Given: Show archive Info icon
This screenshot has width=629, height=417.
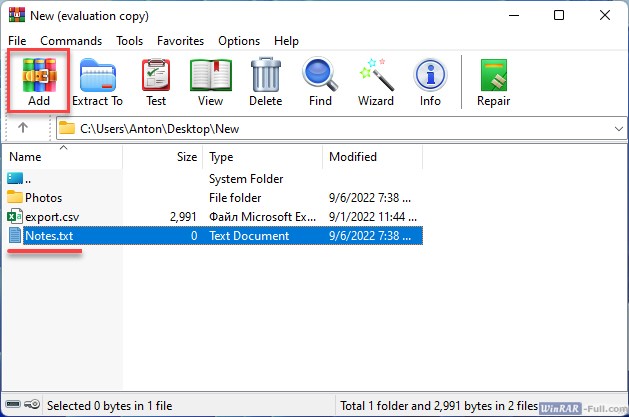Looking at the screenshot, I should (x=430, y=82).
